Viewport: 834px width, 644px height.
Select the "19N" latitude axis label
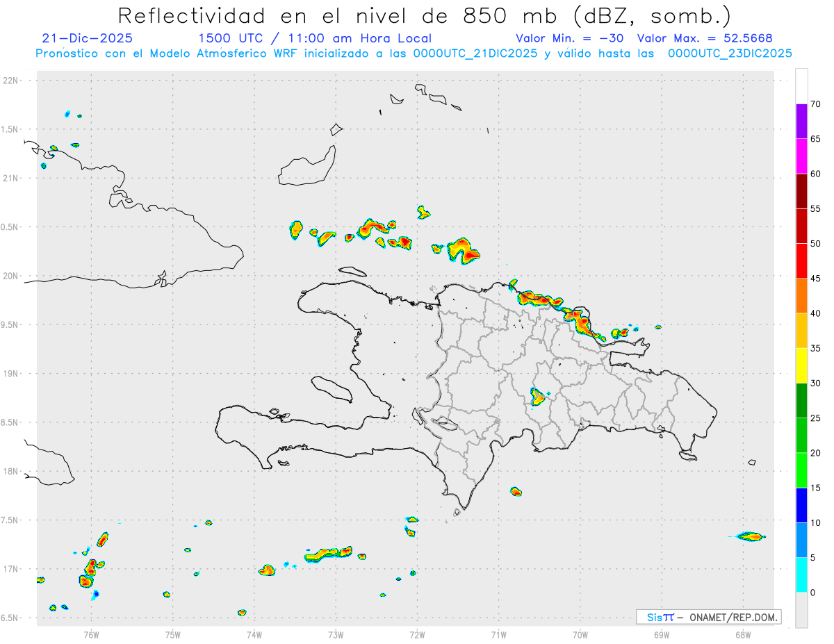[12, 374]
